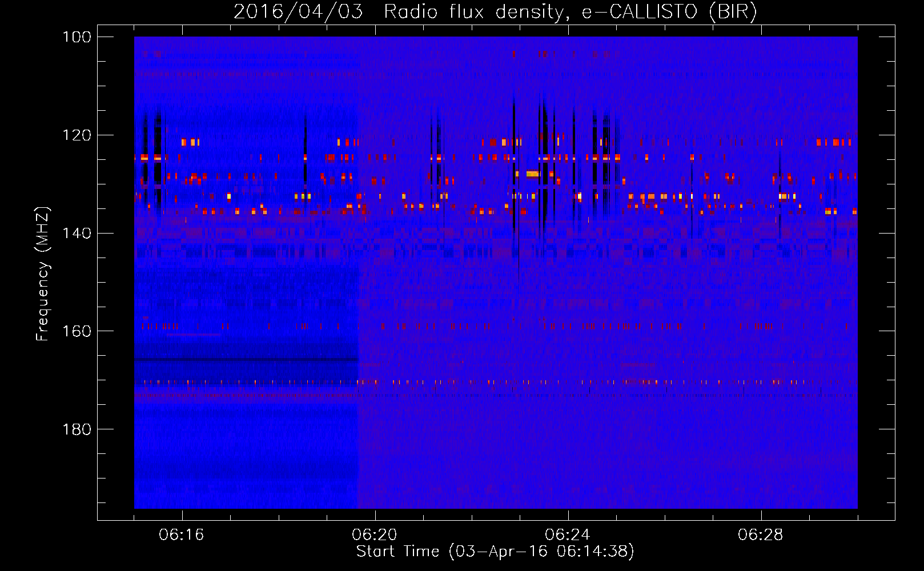Click the 120 frequency tick label

click(x=77, y=135)
